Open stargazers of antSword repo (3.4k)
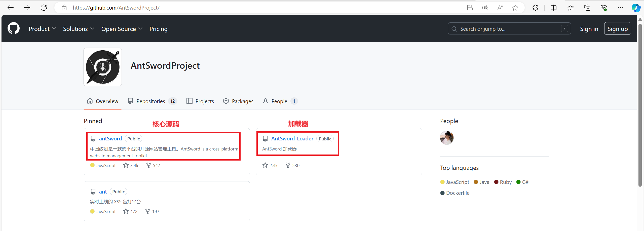This screenshot has height=231, width=644. (x=131, y=165)
